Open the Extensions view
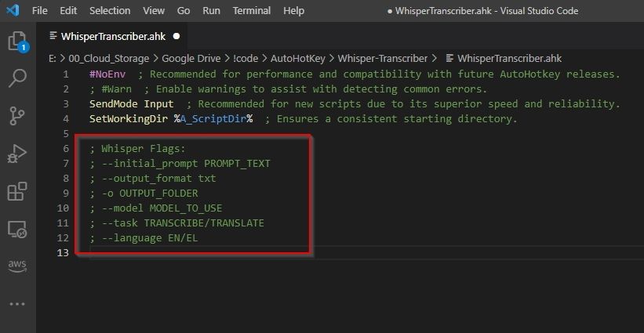Screen dimensions: 644x333 click(x=18, y=191)
